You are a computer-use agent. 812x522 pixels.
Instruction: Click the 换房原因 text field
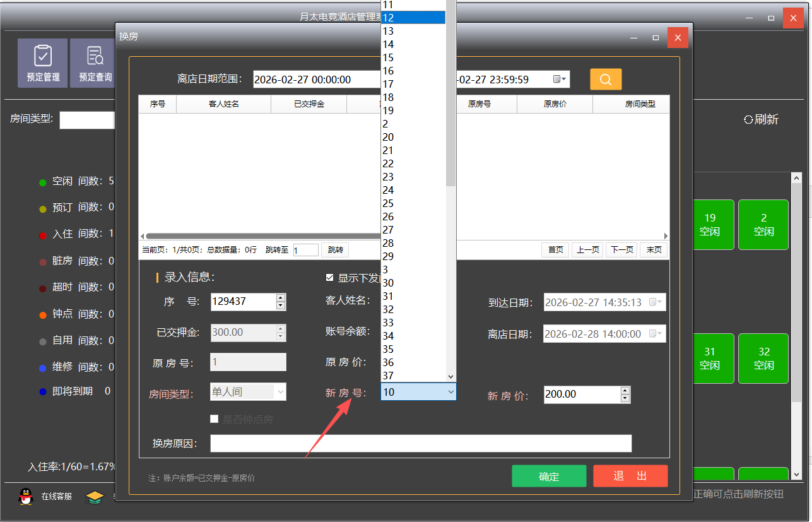tap(420, 444)
